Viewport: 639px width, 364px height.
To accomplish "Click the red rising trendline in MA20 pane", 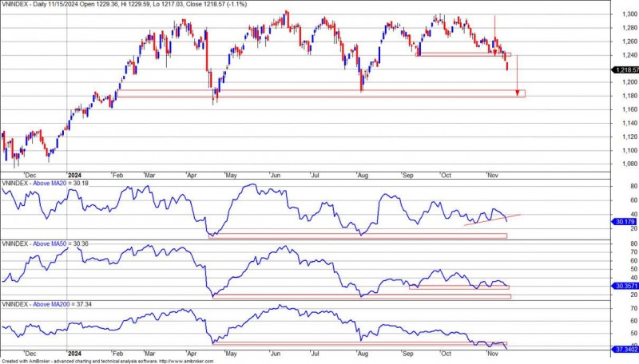I will click(x=491, y=220).
